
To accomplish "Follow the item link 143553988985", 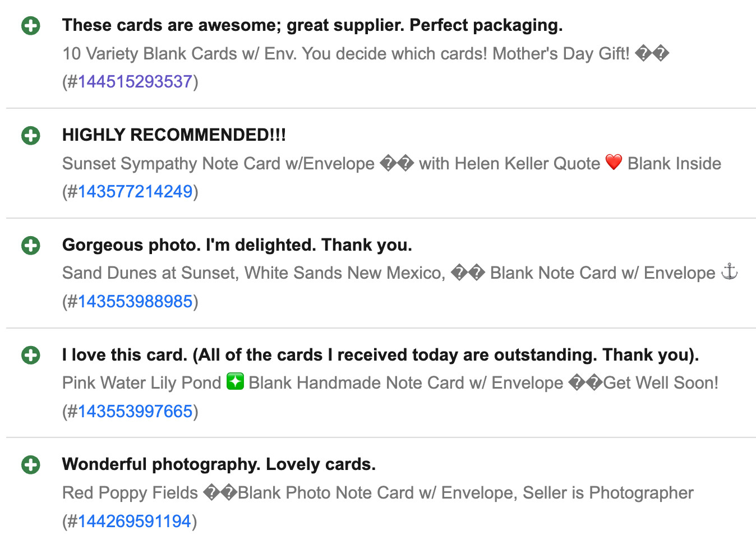I will point(135,302).
